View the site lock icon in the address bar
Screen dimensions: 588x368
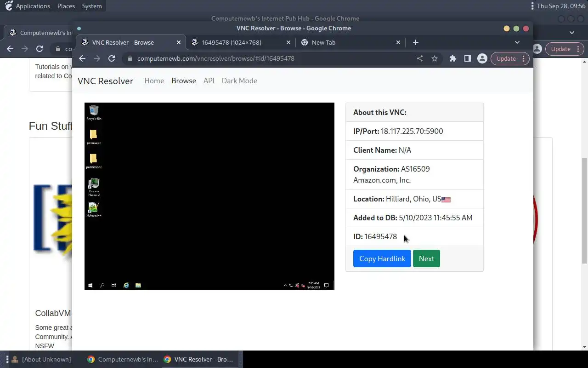(130, 58)
